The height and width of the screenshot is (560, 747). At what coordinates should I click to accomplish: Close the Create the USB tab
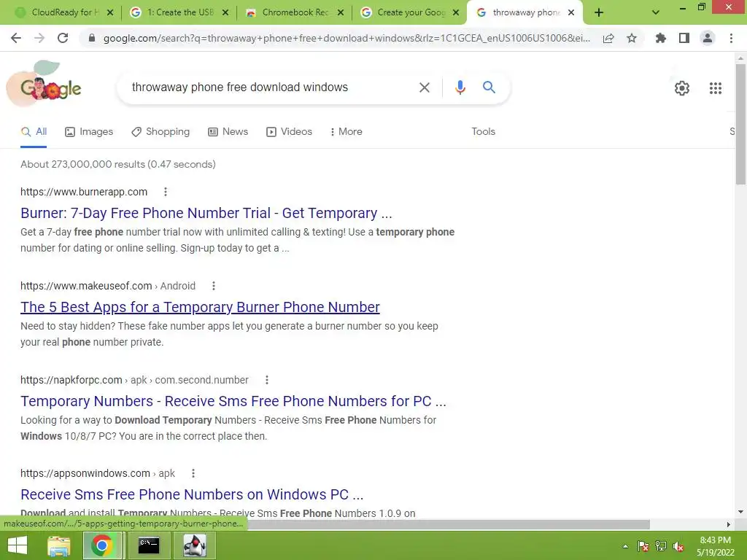[225, 13]
